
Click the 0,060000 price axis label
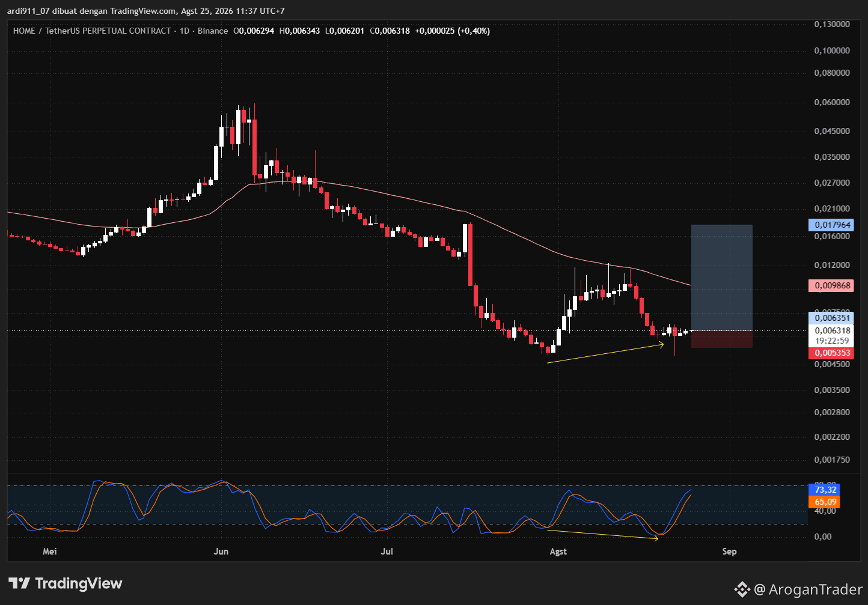[833, 102]
